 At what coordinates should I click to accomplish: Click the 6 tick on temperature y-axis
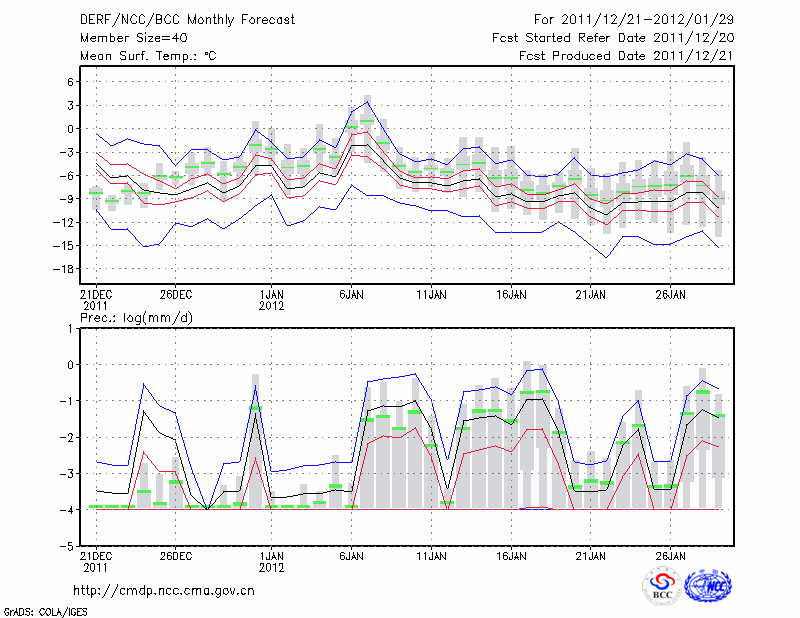(70, 82)
